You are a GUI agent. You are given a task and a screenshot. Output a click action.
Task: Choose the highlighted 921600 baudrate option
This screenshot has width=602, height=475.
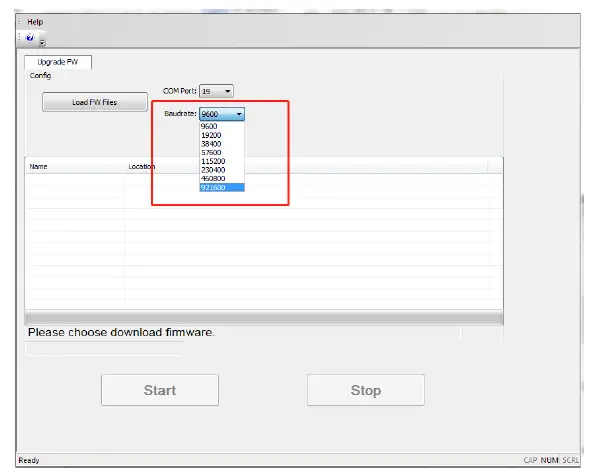222,187
